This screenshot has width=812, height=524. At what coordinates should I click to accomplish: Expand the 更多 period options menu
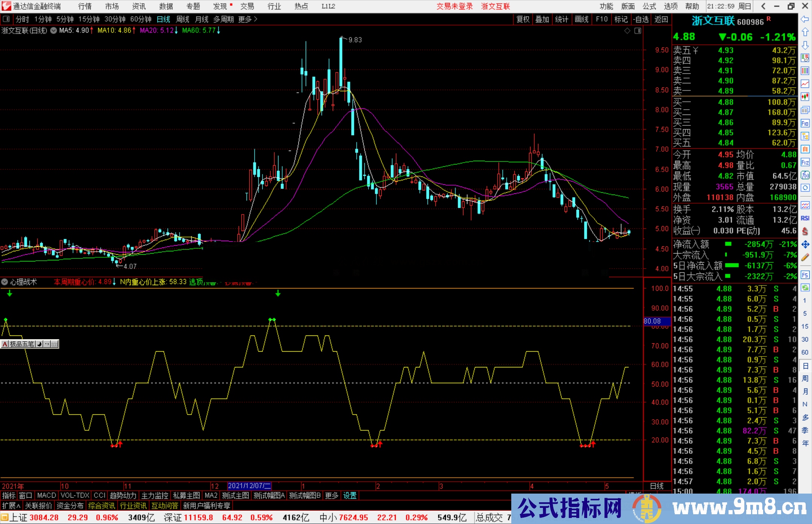[x=246, y=19]
